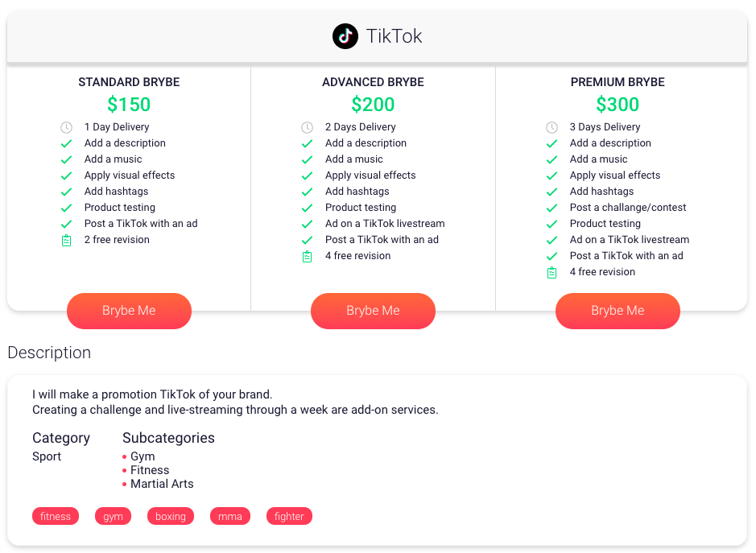This screenshot has height=553, width=756.
Task: Click the Martial Arts subcategory
Action: click(162, 484)
